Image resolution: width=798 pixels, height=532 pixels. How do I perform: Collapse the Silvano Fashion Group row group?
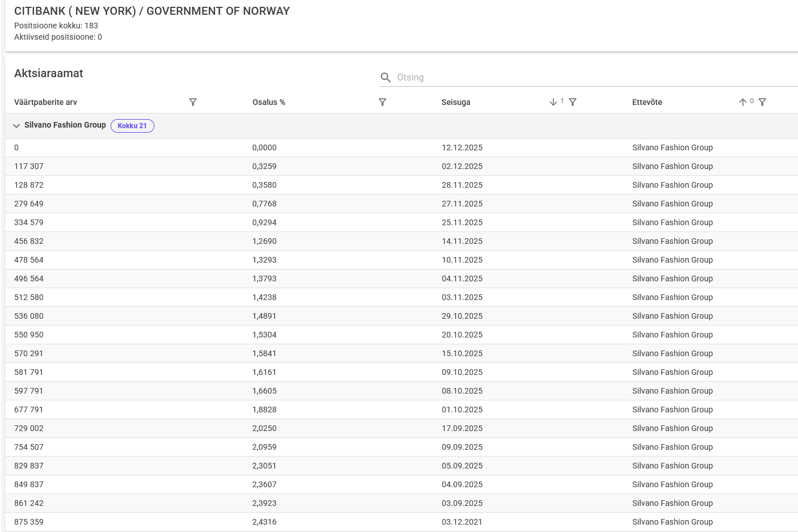pyautogui.click(x=16, y=126)
